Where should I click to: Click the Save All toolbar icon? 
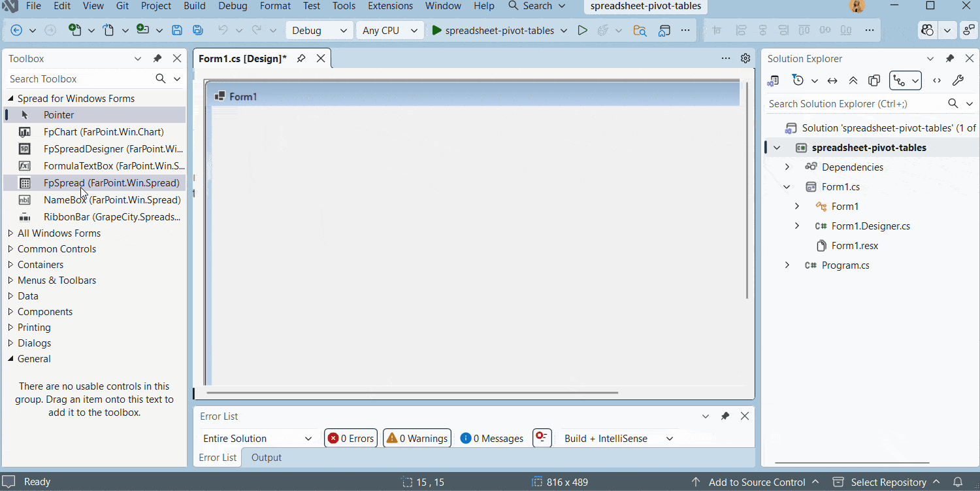[197, 30]
